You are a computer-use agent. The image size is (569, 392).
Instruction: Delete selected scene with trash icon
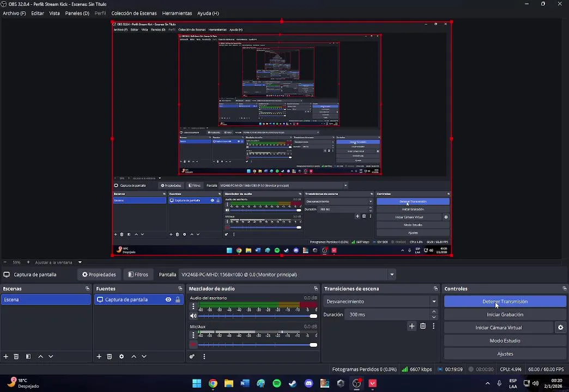tap(16, 357)
